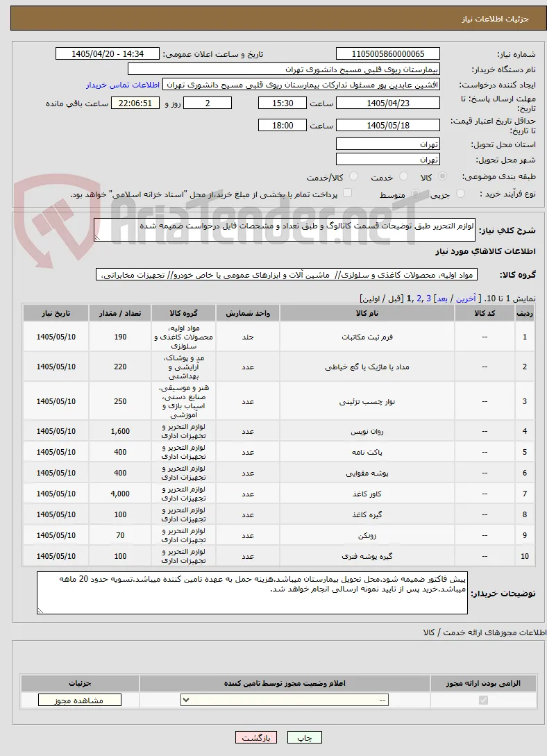Select the خدمت radio button
Viewport: 547px width, 756px height.
click(404, 176)
